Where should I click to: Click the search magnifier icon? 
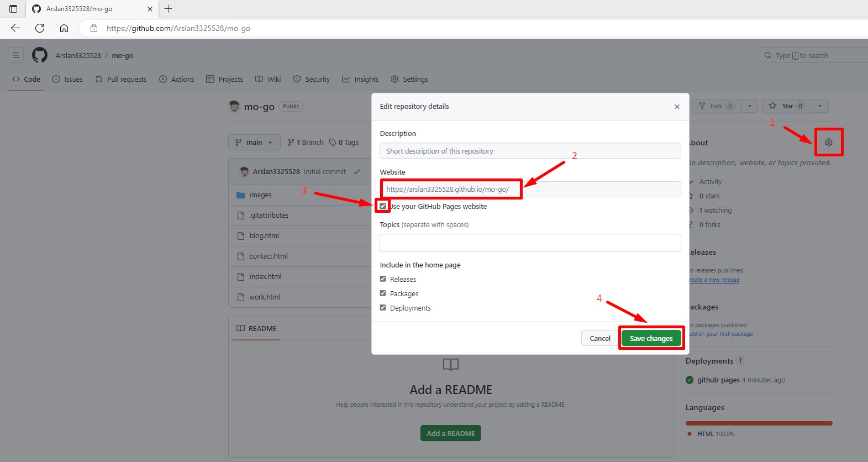pos(768,55)
